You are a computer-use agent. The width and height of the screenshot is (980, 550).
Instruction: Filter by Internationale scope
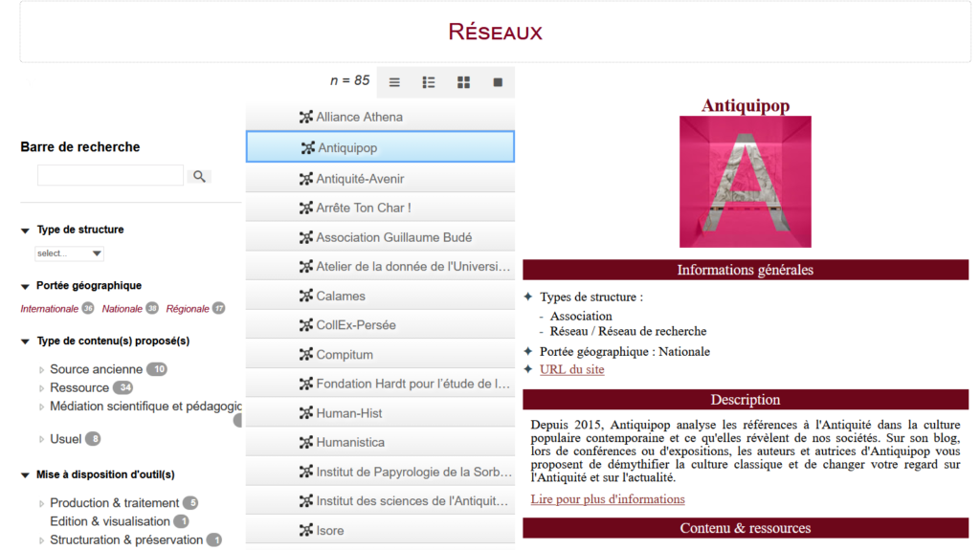[50, 309]
